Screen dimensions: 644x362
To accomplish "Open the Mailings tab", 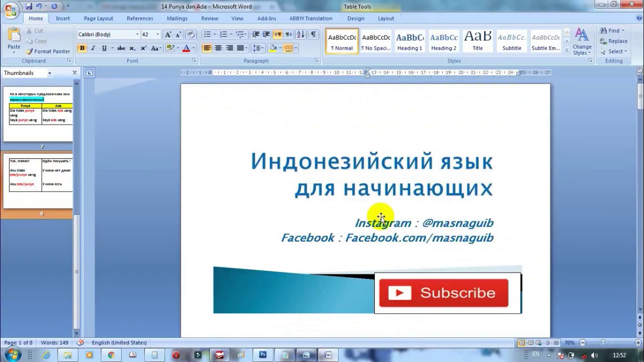I will pyautogui.click(x=177, y=19).
